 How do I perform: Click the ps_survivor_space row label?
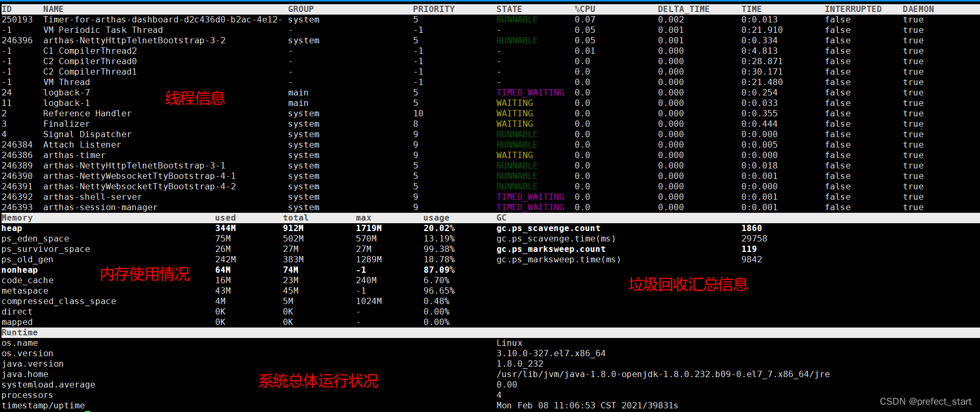tap(46, 249)
